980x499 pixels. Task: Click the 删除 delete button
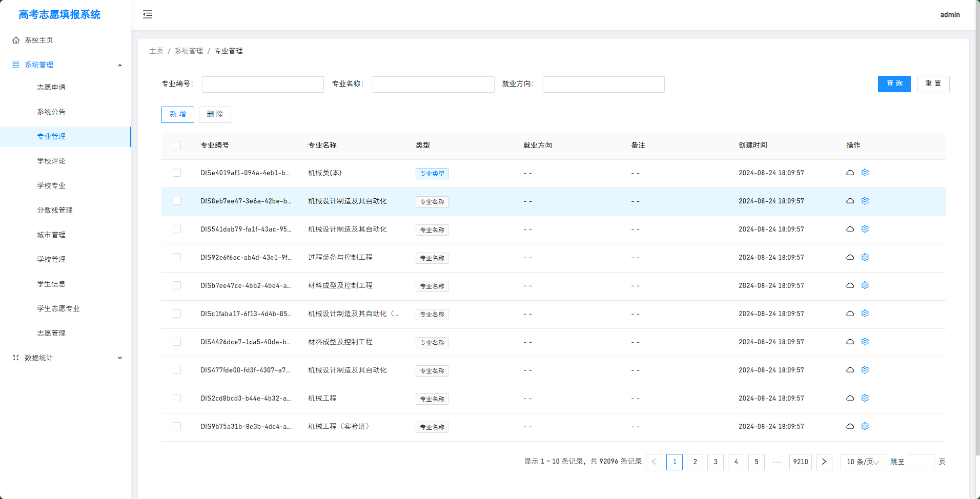215,114
